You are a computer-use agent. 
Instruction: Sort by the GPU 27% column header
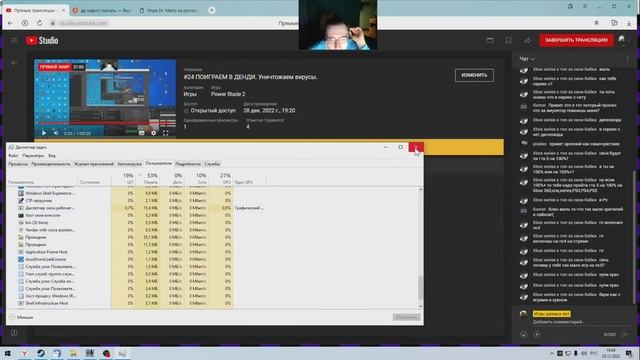[221, 178]
